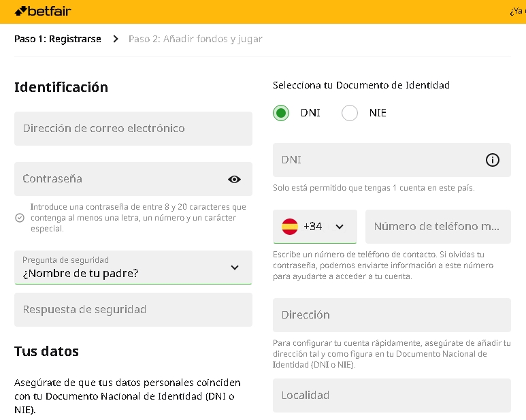
Task: Focus the Dirección de correo electrónico field
Action: (x=133, y=129)
